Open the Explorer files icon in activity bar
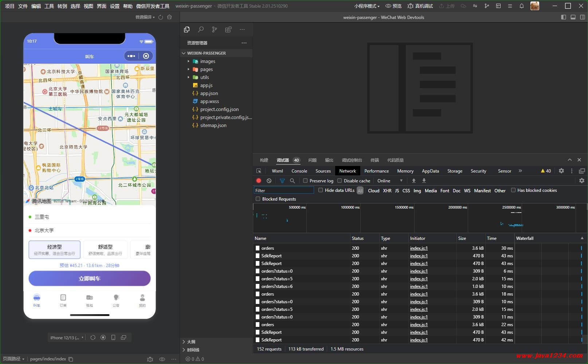This screenshot has width=588, height=364. click(x=187, y=29)
